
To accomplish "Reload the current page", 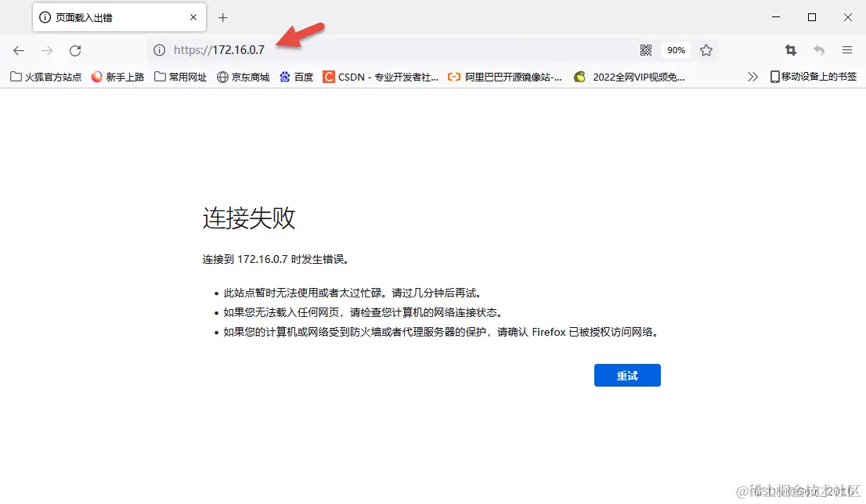I will click(x=75, y=49).
